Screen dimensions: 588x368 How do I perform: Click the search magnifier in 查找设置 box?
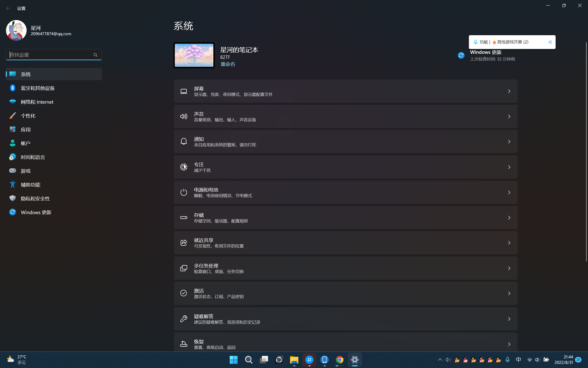tap(96, 55)
